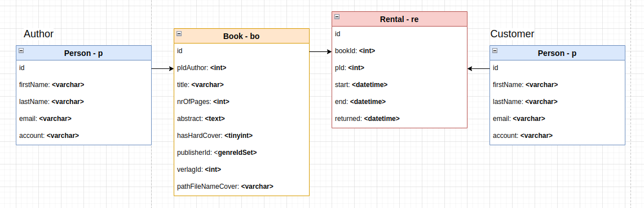Select the returned: <datetime> row
This screenshot has width=644, height=208.
point(400,119)
